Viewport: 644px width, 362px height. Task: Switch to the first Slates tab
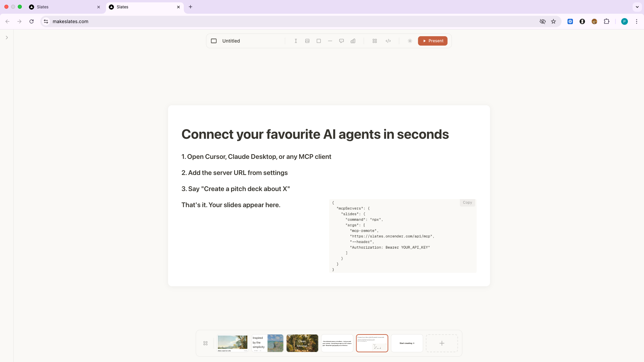coord(64,7)
